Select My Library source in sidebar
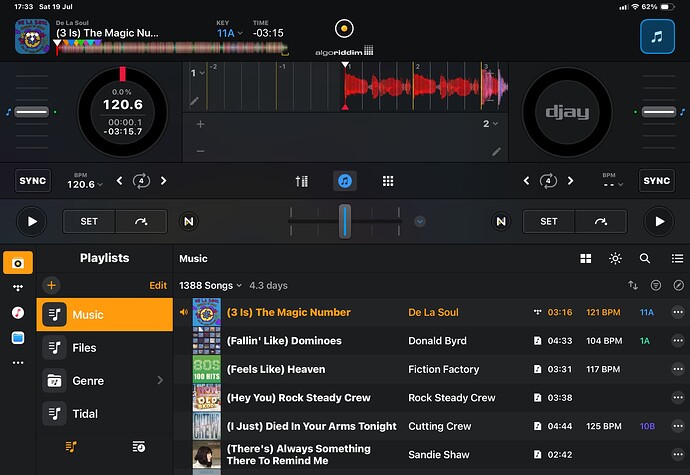 [18, 263]
